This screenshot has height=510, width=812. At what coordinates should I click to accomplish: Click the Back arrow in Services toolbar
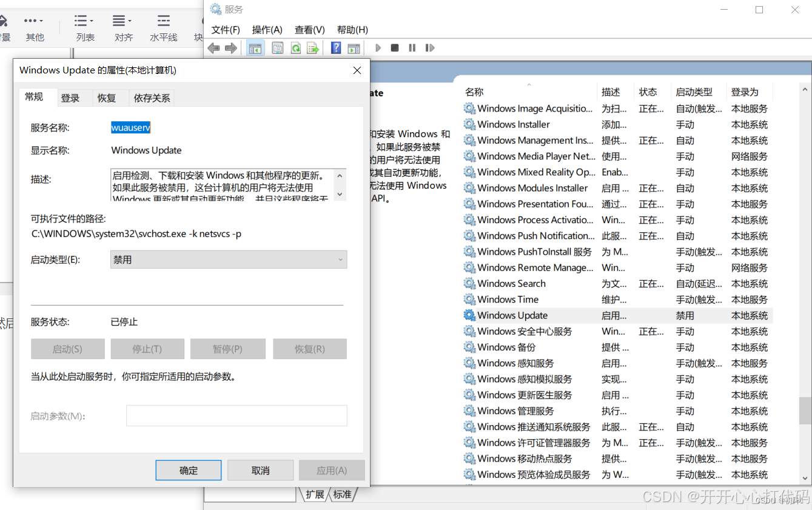point(213,48)
